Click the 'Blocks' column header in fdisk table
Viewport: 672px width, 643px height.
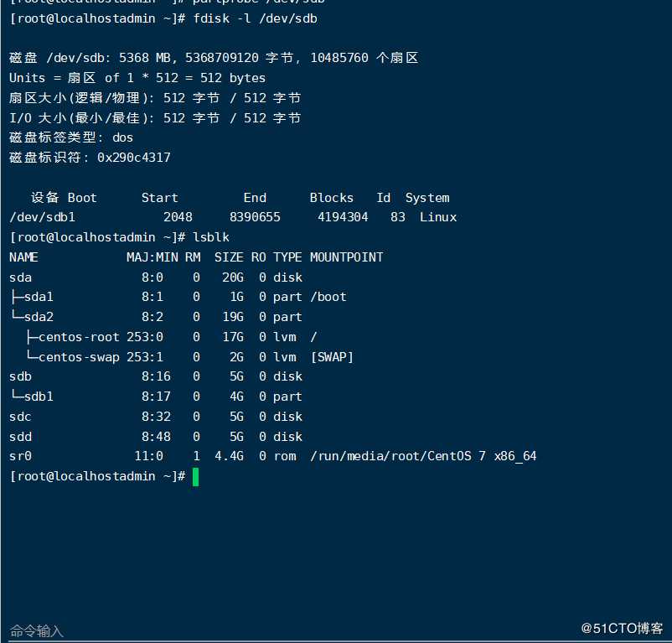tap(332, 198)
